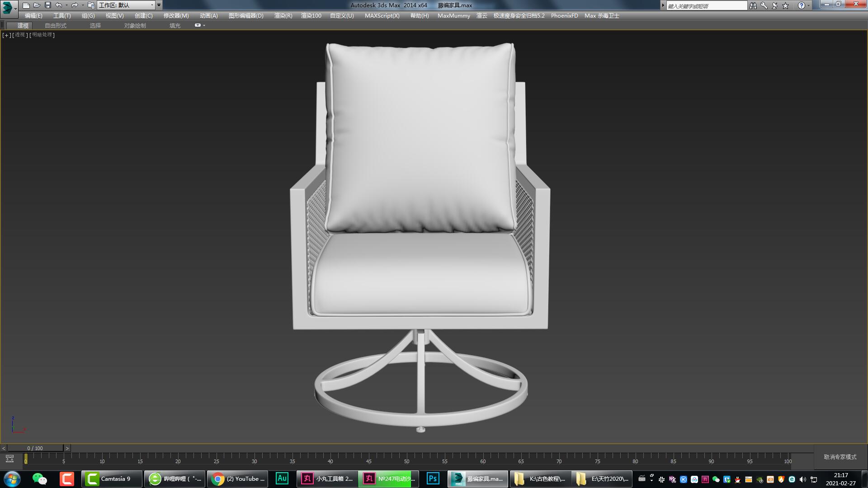Click the project folder toggle icon beside Redo

tap(92, 5)
